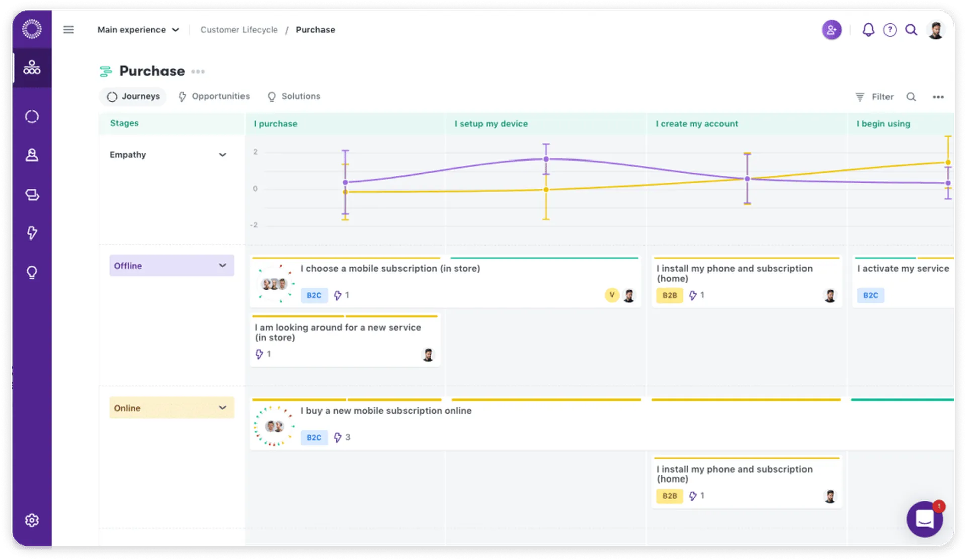Open the sidebar stacked cards icon

coord(32,194)
